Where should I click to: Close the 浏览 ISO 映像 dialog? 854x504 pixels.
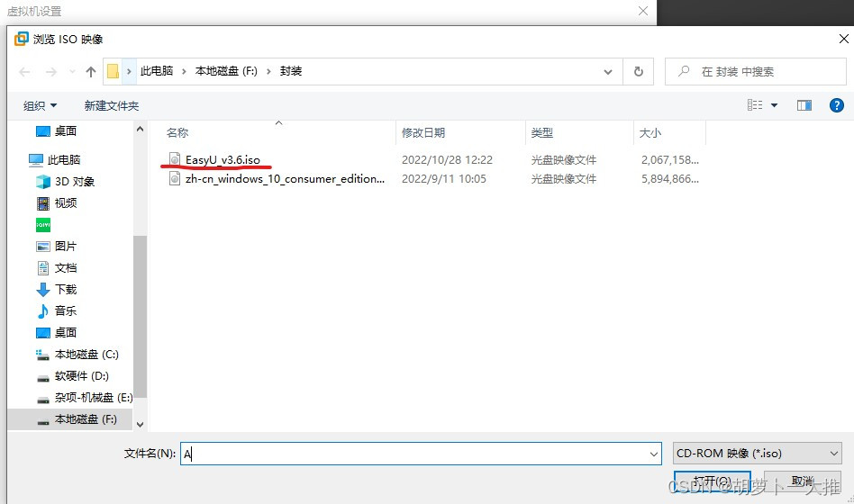tap(844, 40)
